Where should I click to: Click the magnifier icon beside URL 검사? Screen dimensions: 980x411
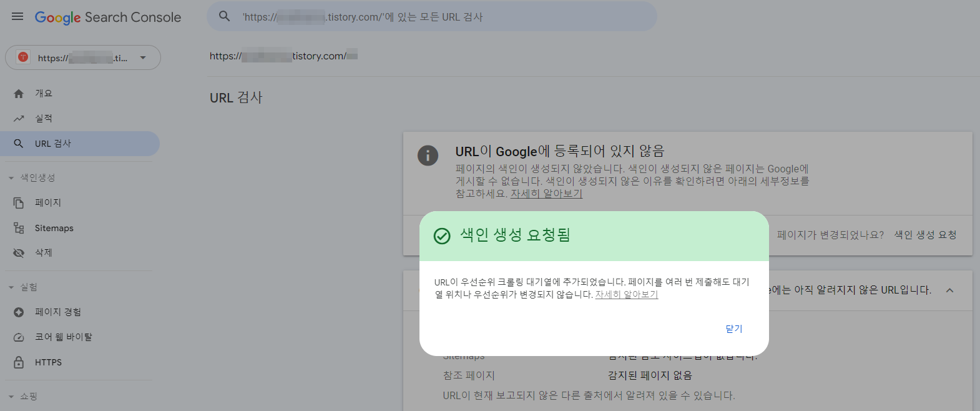tap(19, 144)
